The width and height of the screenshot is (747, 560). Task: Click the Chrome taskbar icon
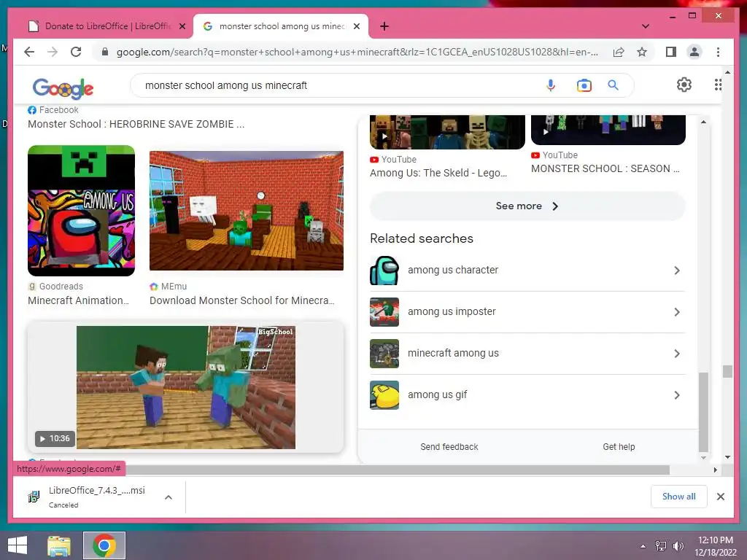[104, 545]
